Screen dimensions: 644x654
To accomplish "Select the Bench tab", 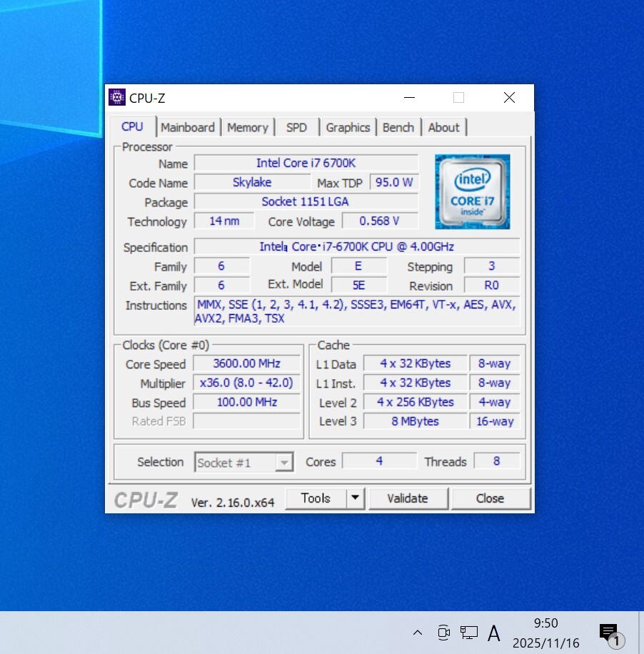I will 398,128.
